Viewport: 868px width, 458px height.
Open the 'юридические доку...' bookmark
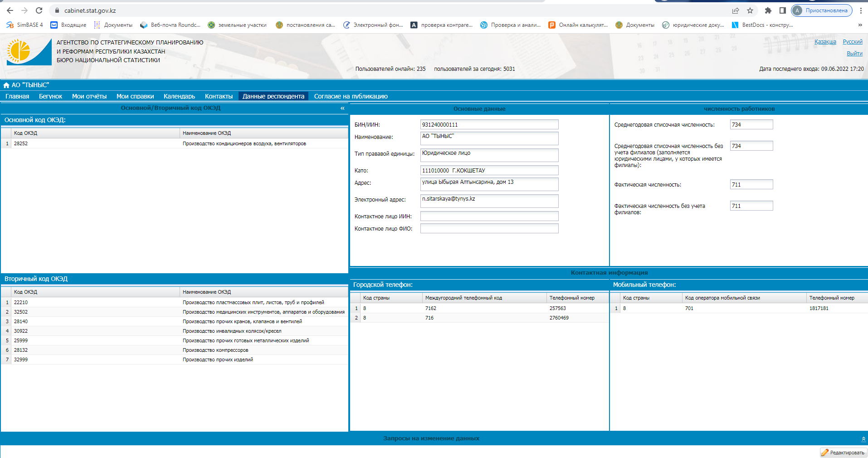coord(693,25)
